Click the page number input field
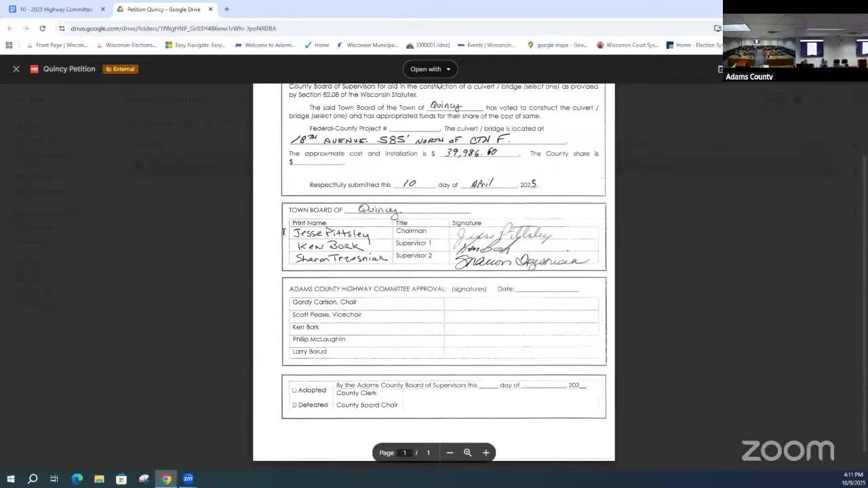The width and height of the screenshot is (868, 488). click(405, 453)
